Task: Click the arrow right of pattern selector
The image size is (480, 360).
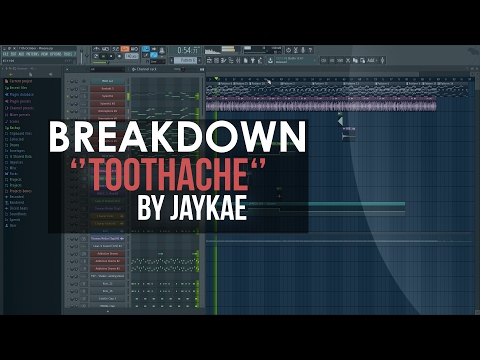Action: pyautogui.click(x=199, y=60)
